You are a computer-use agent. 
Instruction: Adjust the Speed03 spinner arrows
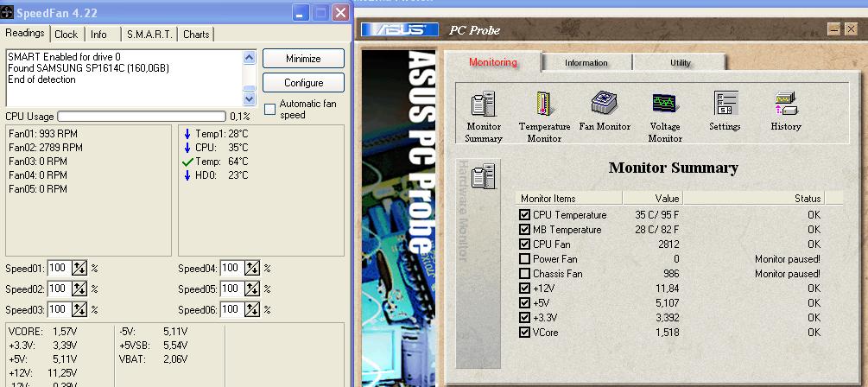pos(79,309)
